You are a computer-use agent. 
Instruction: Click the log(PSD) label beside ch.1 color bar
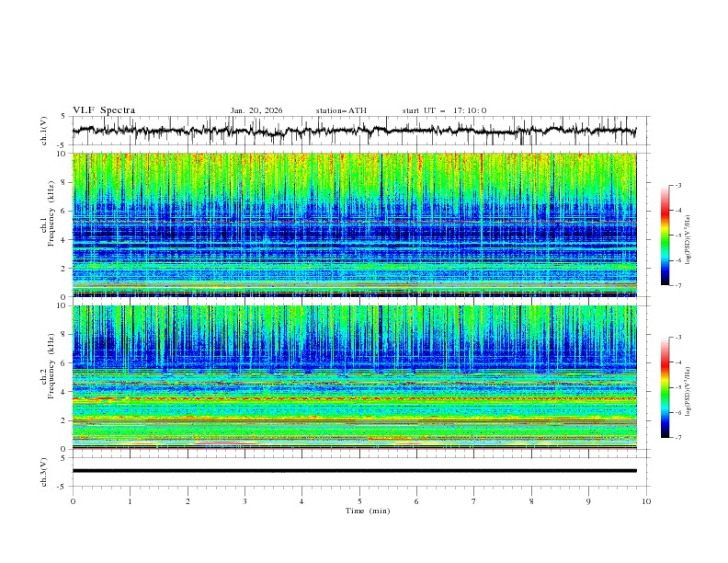click(x=688, y=240)
